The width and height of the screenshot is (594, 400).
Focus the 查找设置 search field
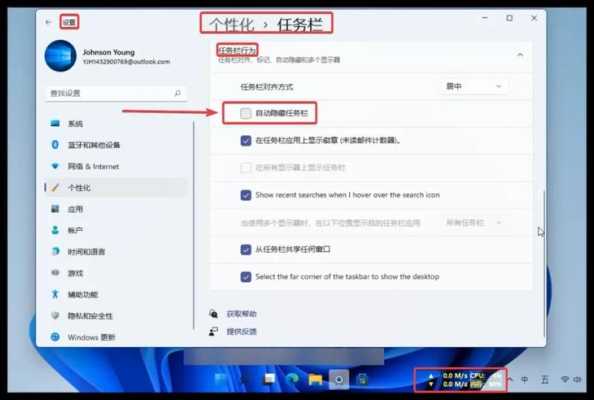[116, 93]
